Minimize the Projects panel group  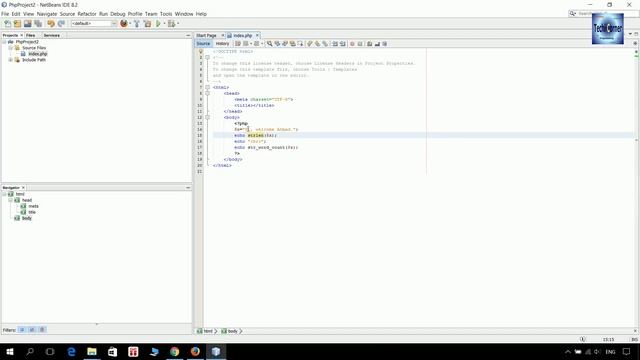tap(188, 36)
